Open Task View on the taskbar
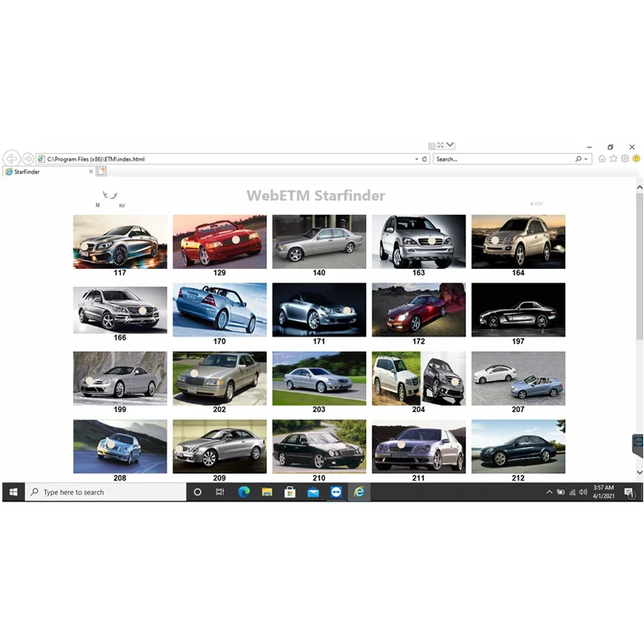 (x=220, y=492)
